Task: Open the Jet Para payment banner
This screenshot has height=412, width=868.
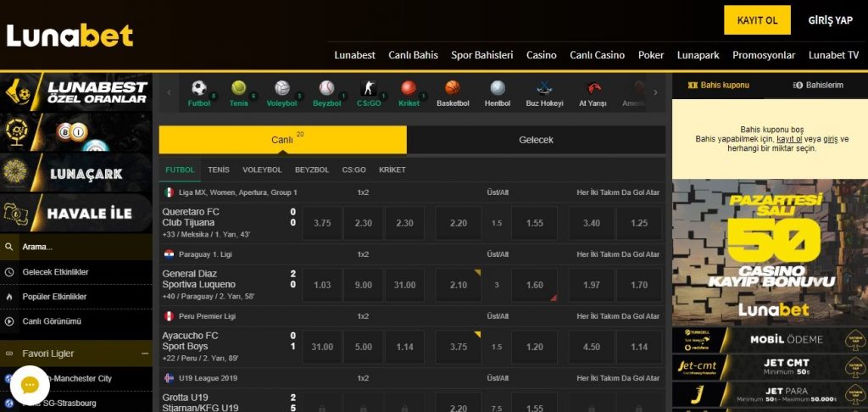Action: pyautogui.click(x=770, y=395)
